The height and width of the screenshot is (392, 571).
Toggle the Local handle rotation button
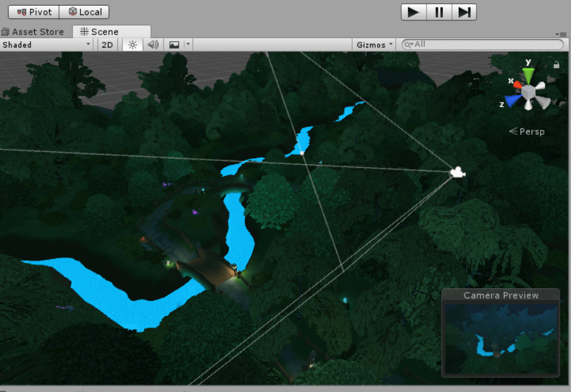[x=84, y=12]
